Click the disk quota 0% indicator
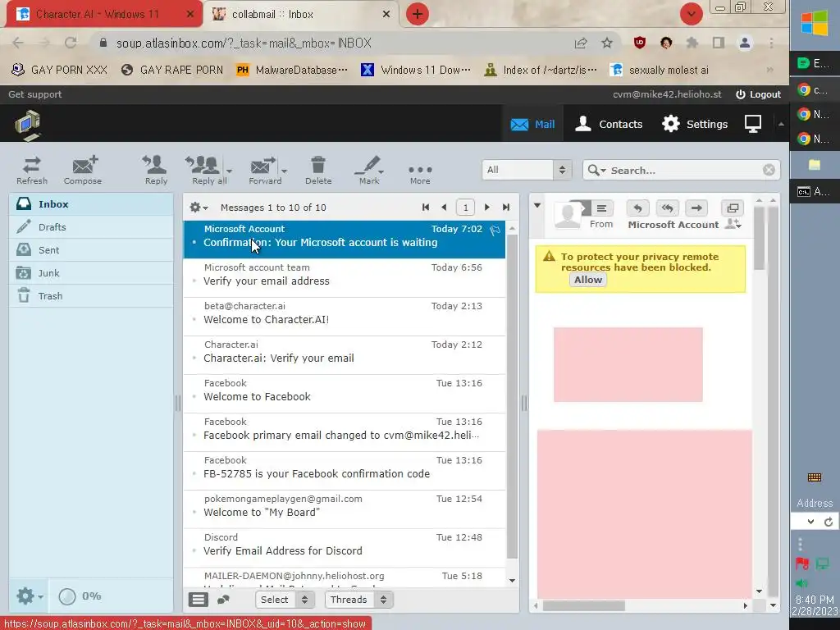The height and width of the screenshot is (630, 840). (x=80, y=596)
